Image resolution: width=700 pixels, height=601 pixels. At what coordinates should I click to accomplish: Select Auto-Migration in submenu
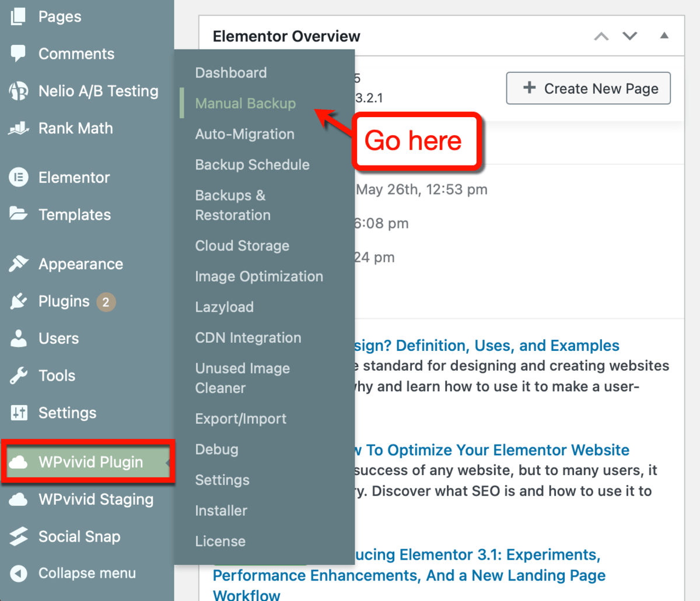point(245,134)
